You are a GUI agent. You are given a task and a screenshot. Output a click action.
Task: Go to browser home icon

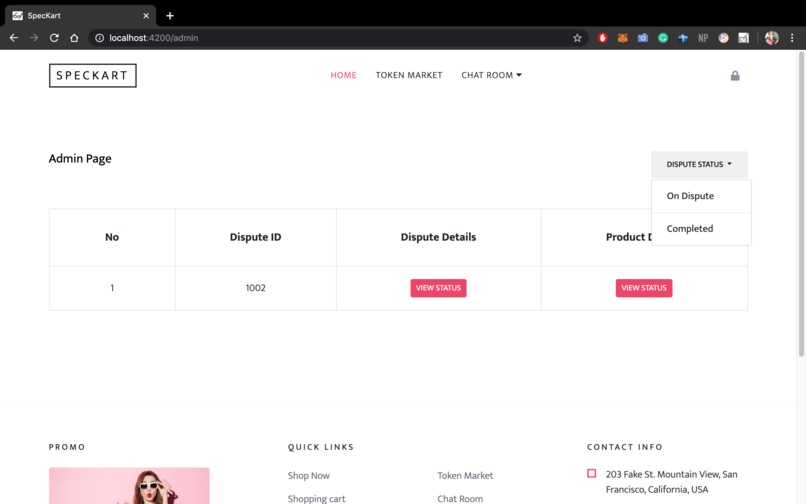[74, 38]
